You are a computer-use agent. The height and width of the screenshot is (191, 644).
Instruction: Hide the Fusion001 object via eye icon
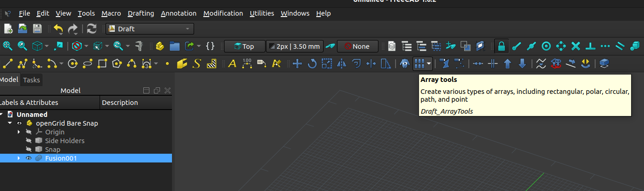29,158
